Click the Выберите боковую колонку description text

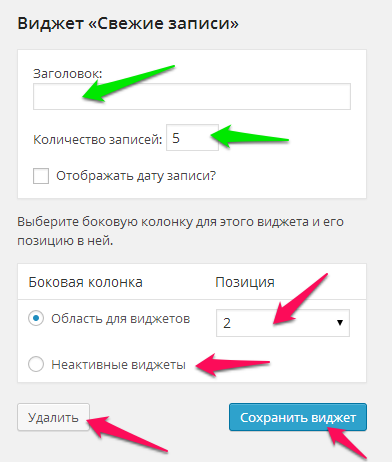[x=180, y=231]
